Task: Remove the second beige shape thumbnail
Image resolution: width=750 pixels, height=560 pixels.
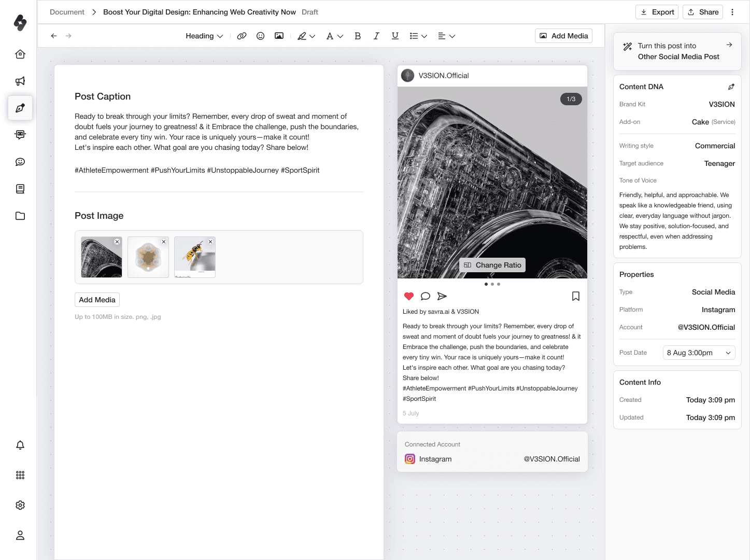Action: point(164,242)
